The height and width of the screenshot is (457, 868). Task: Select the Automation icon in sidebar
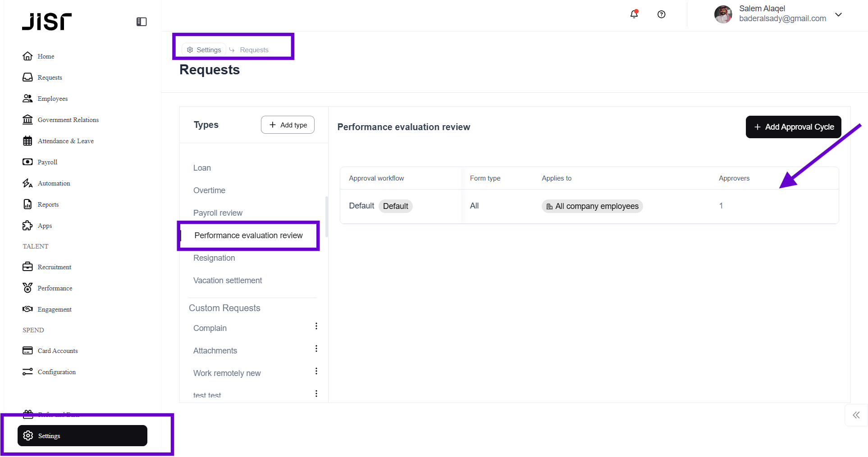tap(27, 183)
